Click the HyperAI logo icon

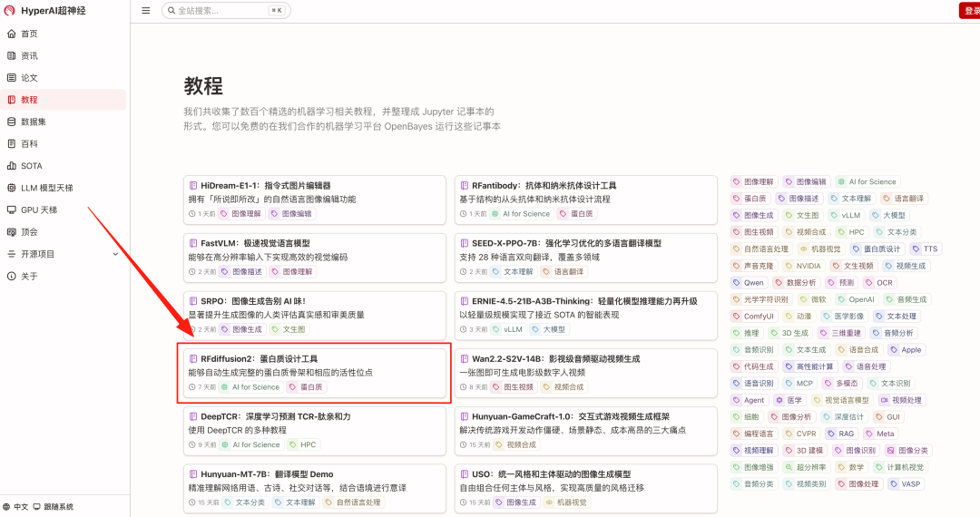[9, 11]
